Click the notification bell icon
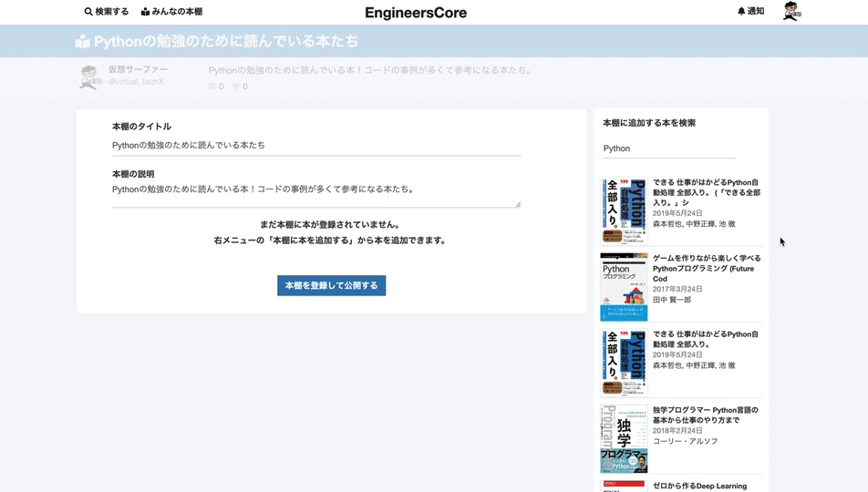 [741, 11]
